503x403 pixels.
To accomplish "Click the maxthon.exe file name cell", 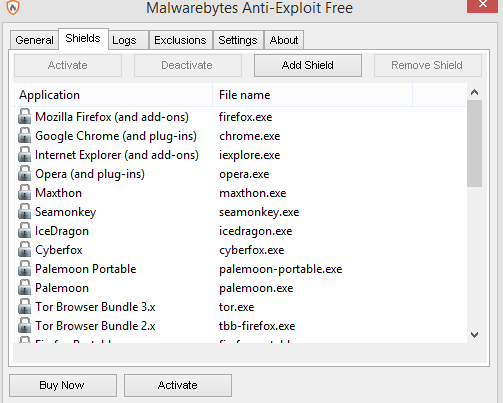I will (253, 193).
